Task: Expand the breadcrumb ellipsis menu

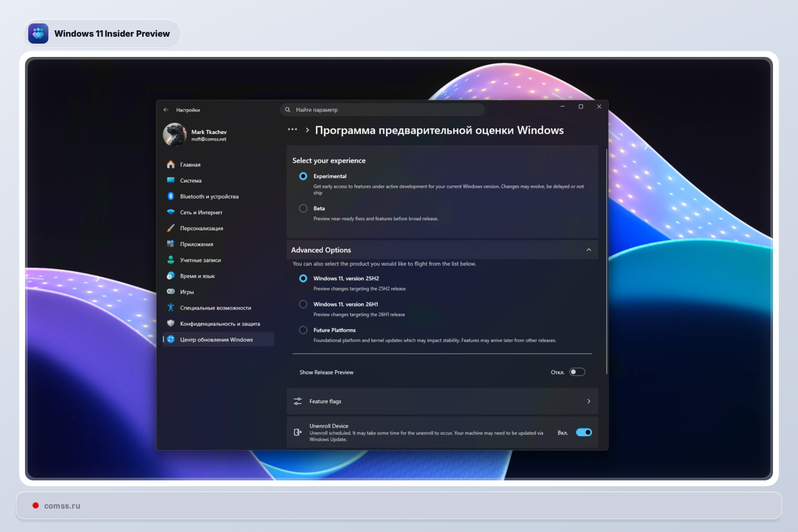Action: (292, 130)
